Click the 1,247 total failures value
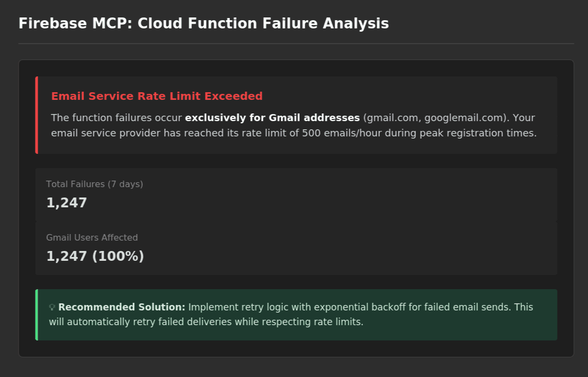588x377 pixels. 66,203
